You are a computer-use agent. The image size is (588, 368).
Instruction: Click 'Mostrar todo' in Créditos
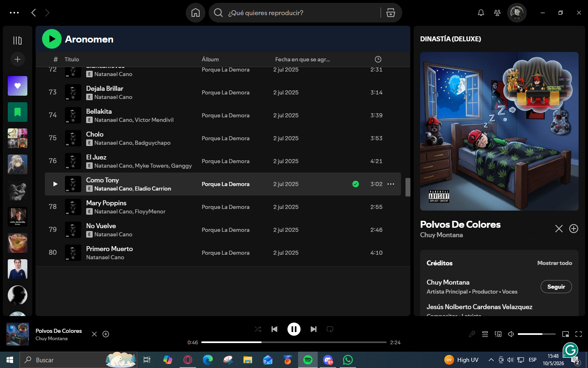point(555,263)
